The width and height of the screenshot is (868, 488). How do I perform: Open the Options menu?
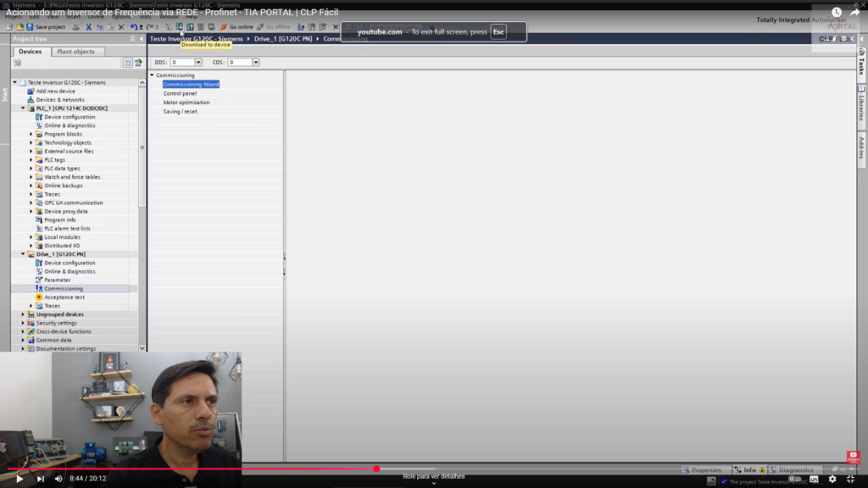click(121, 17)
